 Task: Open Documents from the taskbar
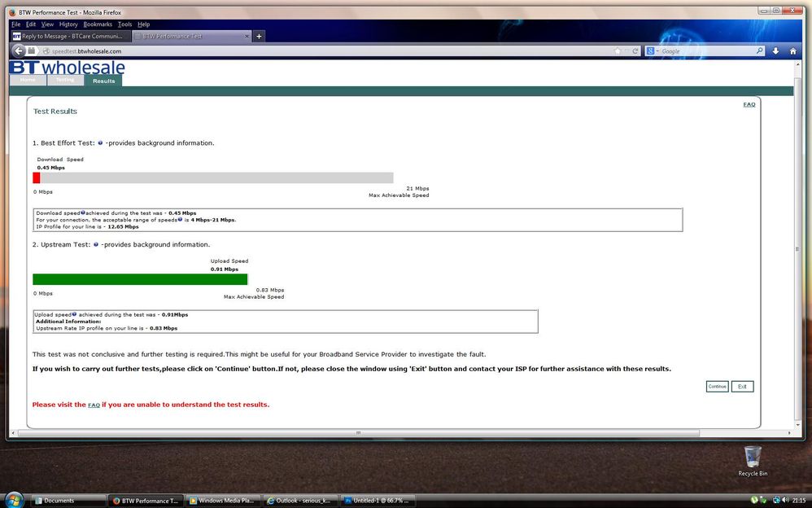pyautogui.click(x=69, y=501)
